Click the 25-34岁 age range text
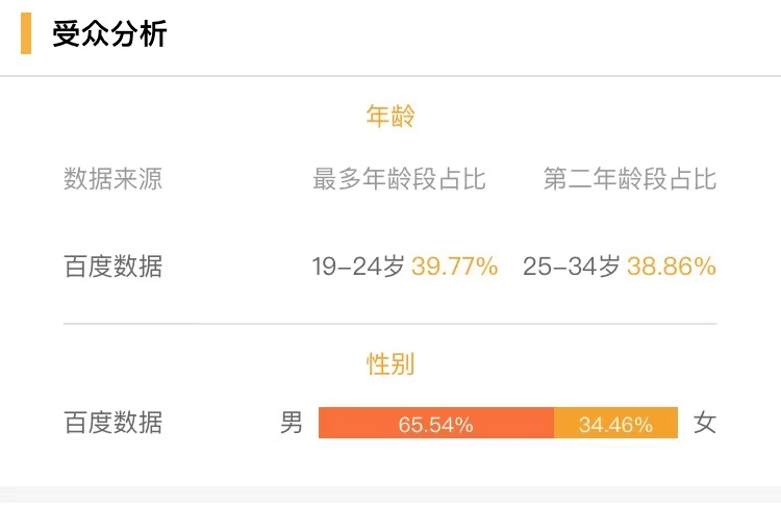Viewport: 781px width, 506px height. pyautogui.click(x=571, y=266)
